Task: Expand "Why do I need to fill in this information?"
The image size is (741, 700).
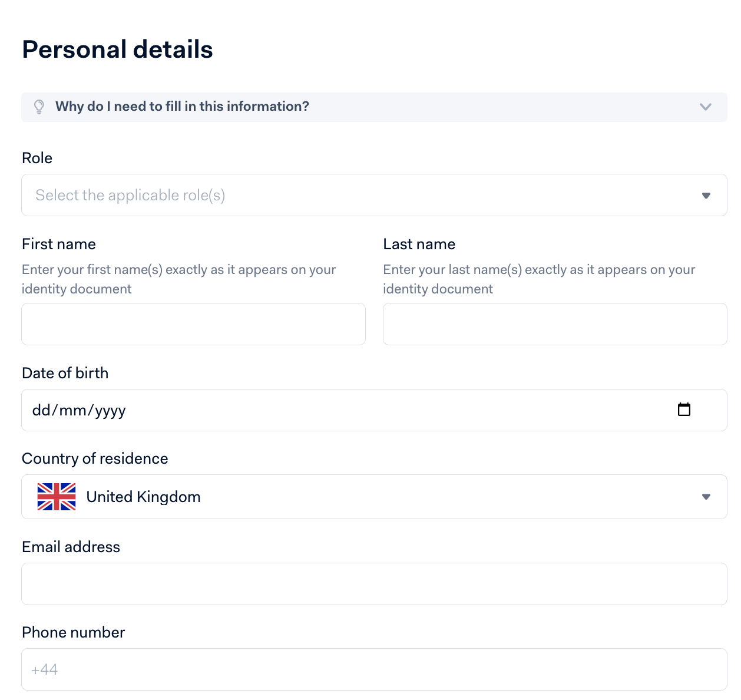Action: tap(182, 107)
